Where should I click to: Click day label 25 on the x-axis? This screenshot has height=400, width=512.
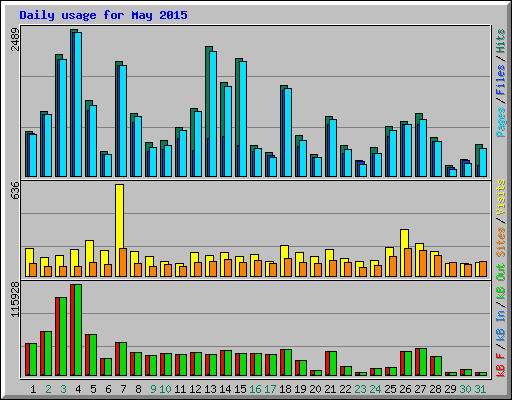pyautogui.click(x=390, y=389)
